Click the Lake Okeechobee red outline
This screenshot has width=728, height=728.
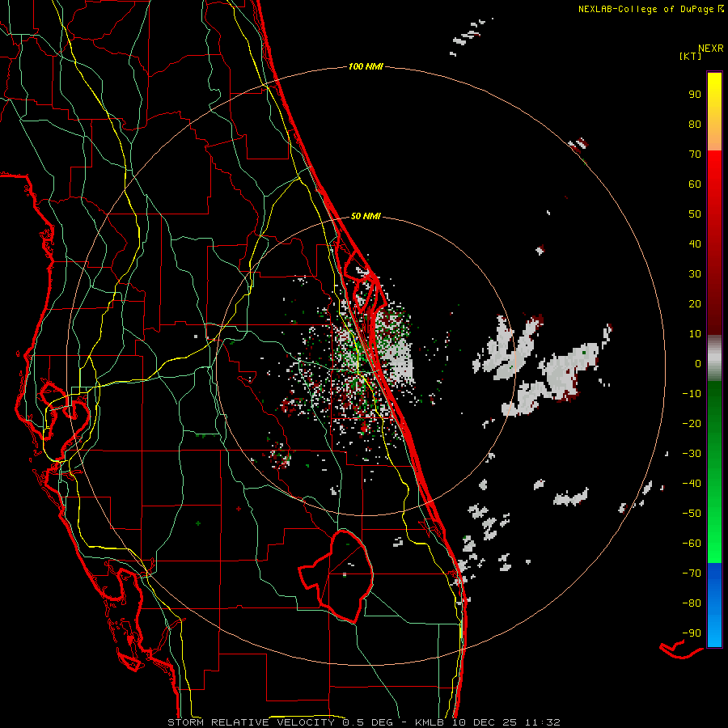[337, 576]
